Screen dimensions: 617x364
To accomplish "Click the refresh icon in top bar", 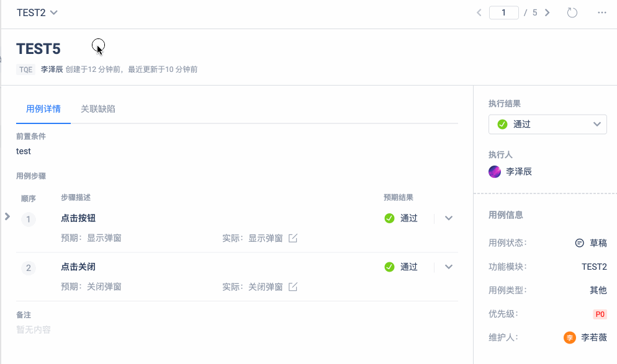I will click(572, 12).
